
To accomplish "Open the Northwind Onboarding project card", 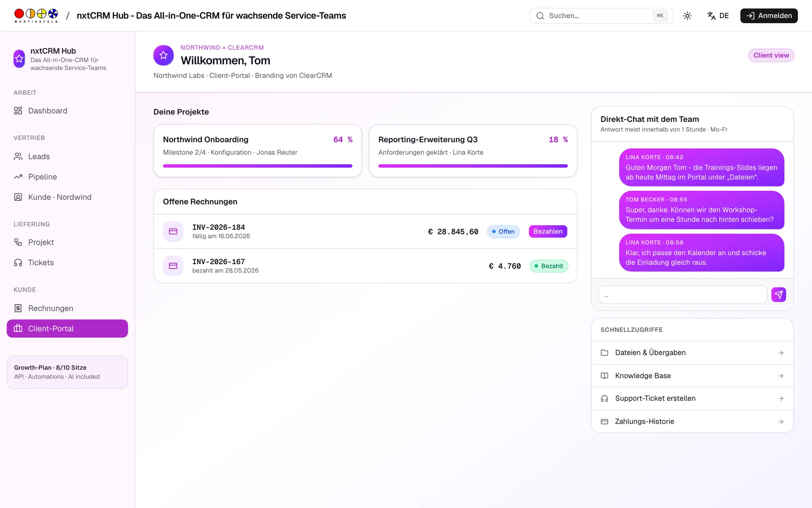I will coord(258,151).
